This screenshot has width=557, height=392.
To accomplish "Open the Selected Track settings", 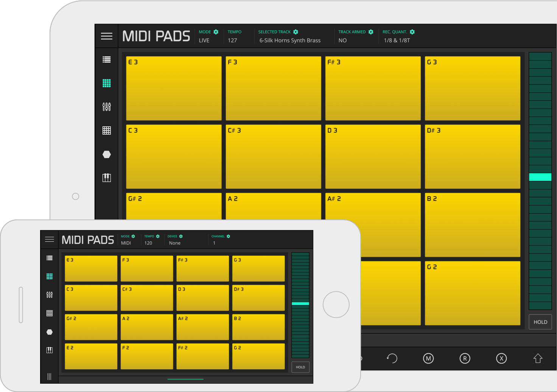I will [296, 32].
